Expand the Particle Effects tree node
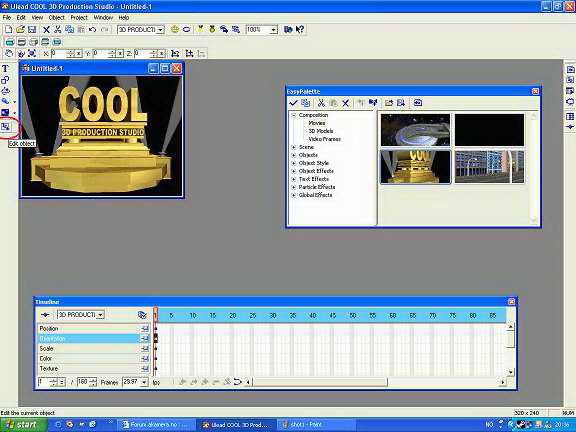The width and height of the screenshot is (576, 432). coord(294,187)
